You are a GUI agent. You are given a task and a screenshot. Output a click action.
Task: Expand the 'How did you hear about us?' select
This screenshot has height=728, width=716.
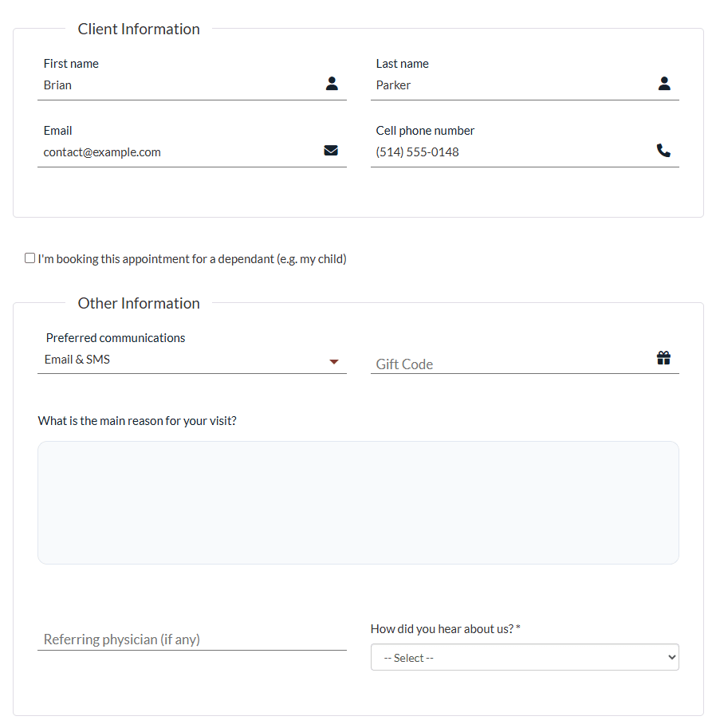[x=525, y=657]
